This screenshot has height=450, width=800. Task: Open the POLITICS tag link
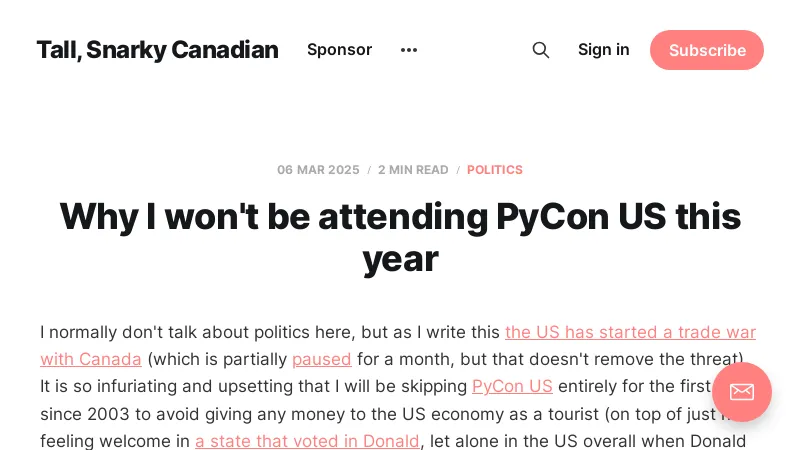[x=494, y=170]
